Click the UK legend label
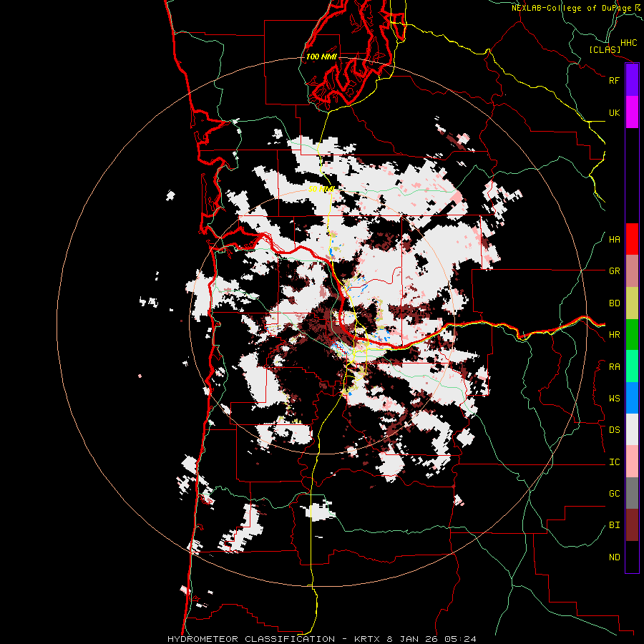This screenshot has height=644, width=644. click(x=614, y=112)
